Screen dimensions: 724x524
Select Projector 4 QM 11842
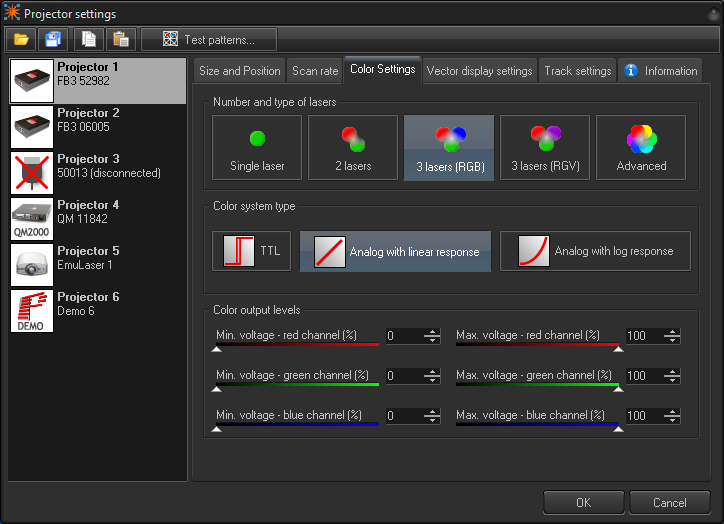pyautogui.click(x=98, y=219)
